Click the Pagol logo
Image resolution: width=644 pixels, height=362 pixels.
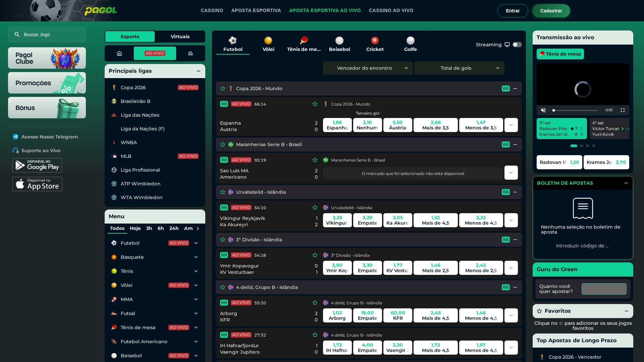(x=101, y=11)
